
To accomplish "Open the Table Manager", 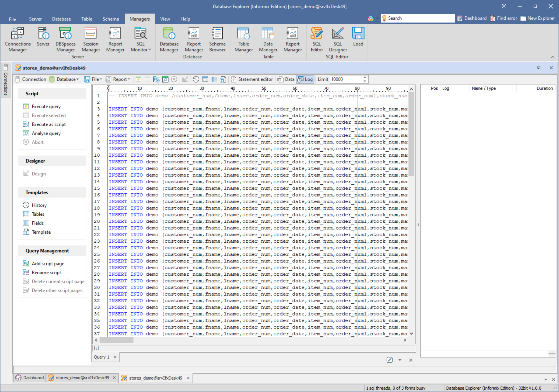I will click(243, 40).
